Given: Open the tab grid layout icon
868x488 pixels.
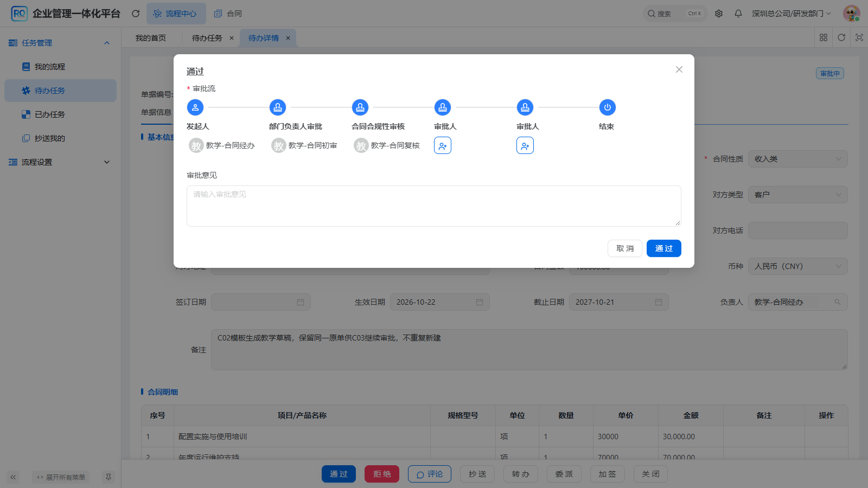Looking at the screenshot, I should click(x=824, y=37).
